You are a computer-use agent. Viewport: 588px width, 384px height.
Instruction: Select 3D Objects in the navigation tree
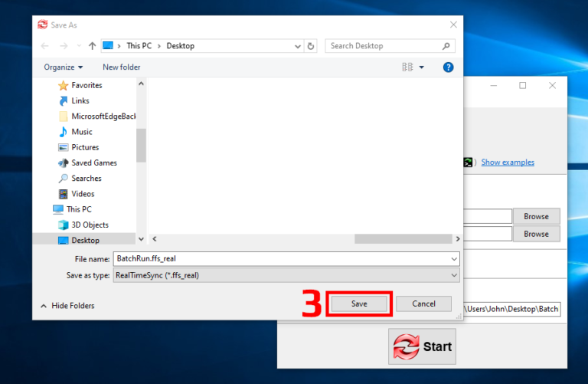tap(90, 225)
